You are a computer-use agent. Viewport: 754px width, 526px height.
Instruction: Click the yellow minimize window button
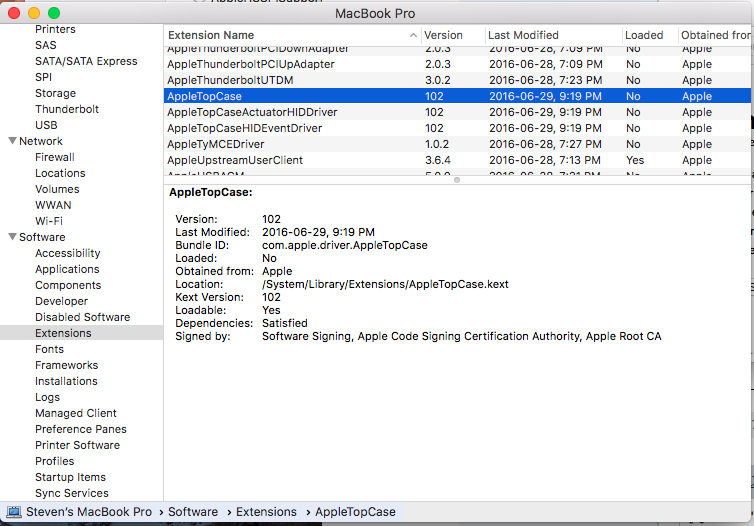point(34,13)
